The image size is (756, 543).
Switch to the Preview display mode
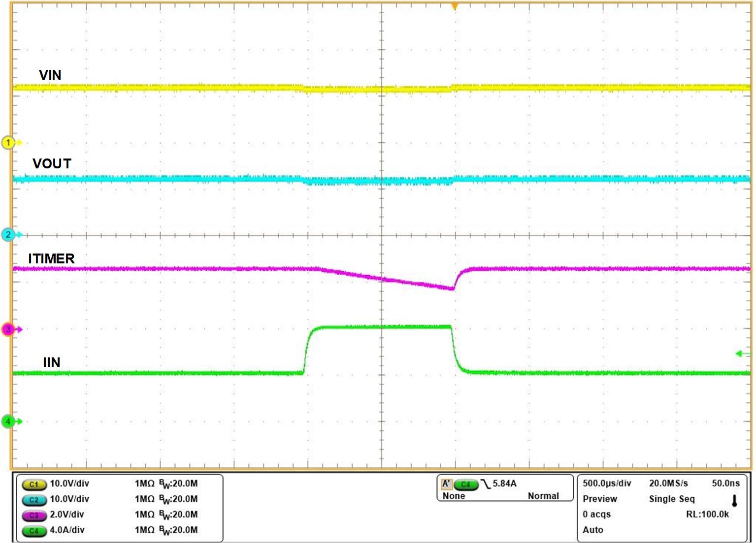[600, 499]
